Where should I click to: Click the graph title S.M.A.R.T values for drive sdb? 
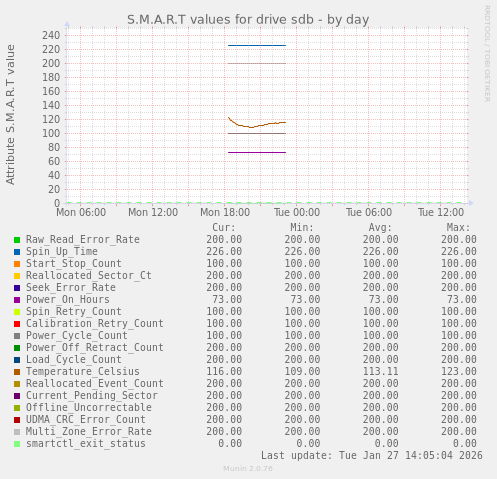tap(248, 20)
